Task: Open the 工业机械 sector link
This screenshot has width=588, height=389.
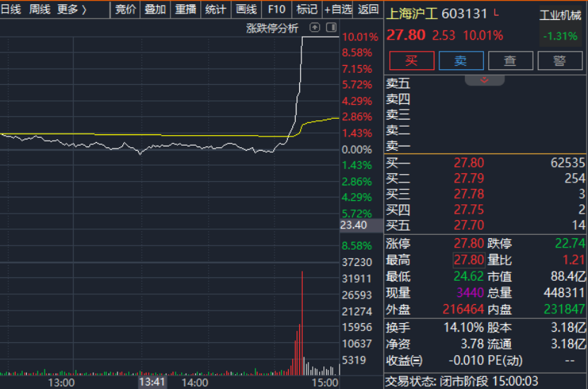Action: tap(560, 15)
